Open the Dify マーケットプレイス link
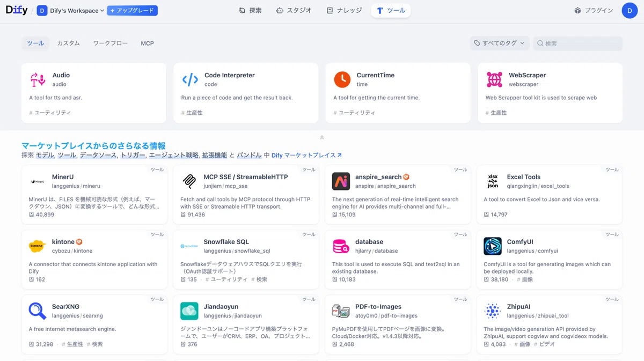Screen dimensions: 644x361 tap(306, 155)
